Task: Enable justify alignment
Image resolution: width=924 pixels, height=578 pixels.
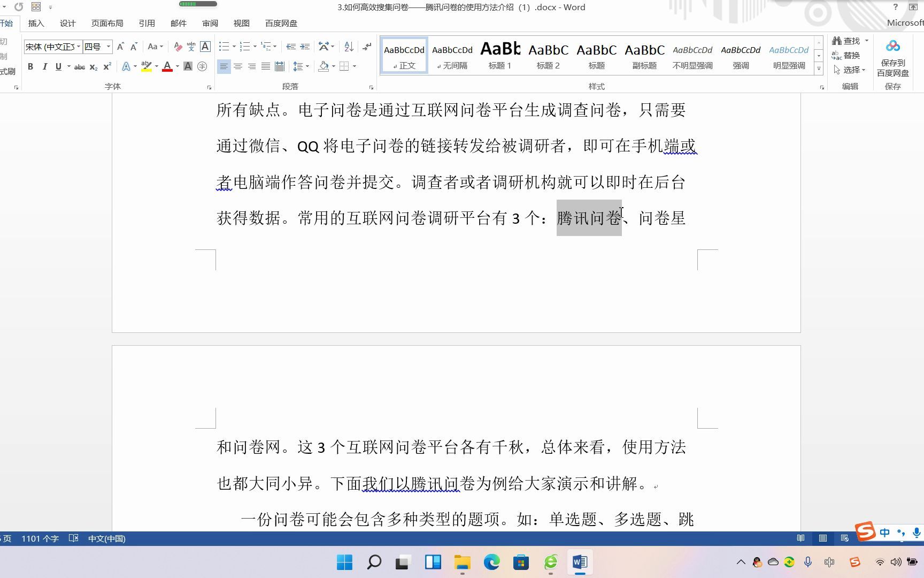Action: coord(266,66)
